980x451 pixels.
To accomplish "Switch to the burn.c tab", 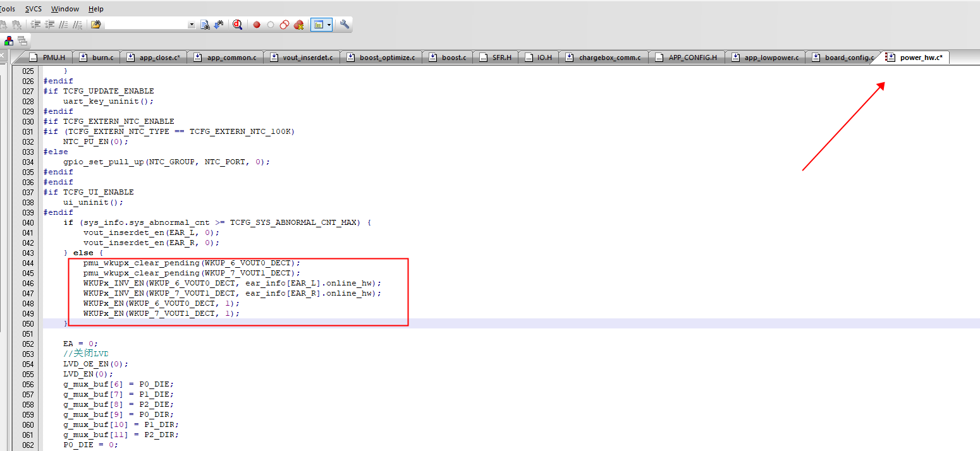I will click(x=97, y=57).
